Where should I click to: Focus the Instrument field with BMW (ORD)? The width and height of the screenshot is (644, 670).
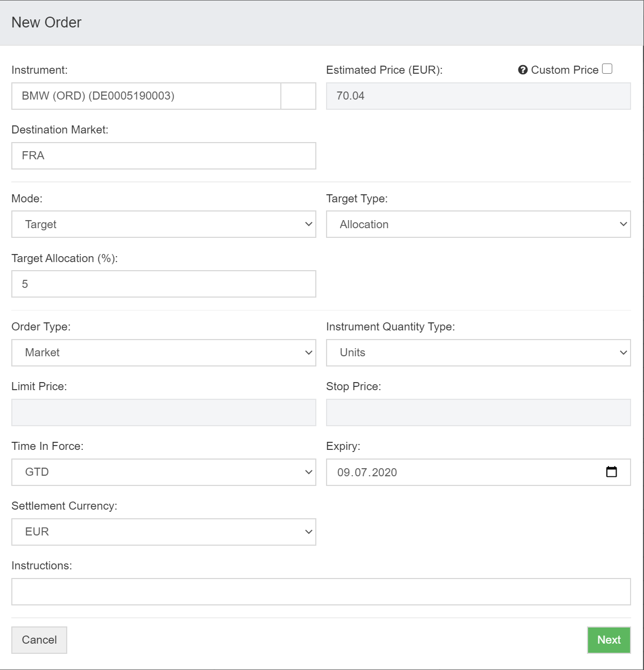coord(146,96)
